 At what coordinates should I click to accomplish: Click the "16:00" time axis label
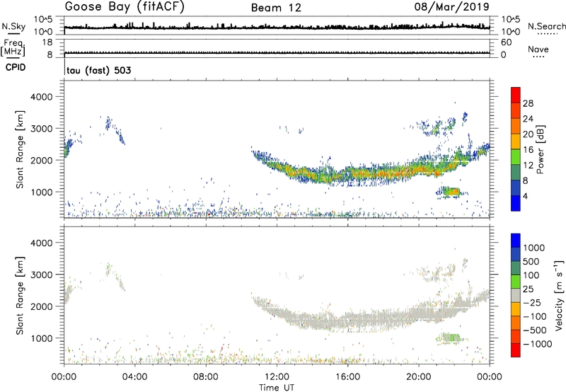[x=347, y=377]
